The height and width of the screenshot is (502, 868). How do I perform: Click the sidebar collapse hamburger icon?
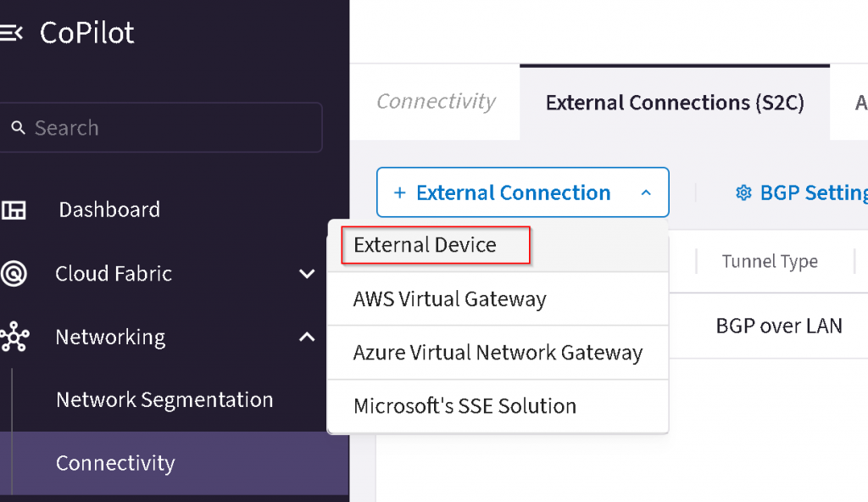(11, 33)
